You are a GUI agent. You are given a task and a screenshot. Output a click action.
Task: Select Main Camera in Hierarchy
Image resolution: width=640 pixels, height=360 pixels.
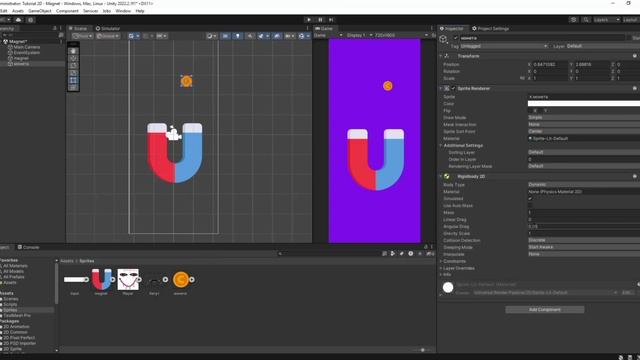pos(27,47)
